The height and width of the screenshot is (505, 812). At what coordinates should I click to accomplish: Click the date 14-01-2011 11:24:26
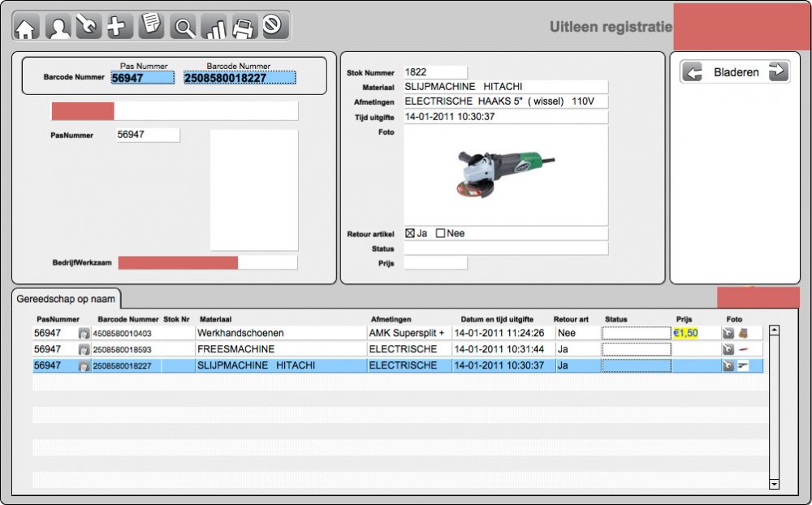click(x=499, y=333)
